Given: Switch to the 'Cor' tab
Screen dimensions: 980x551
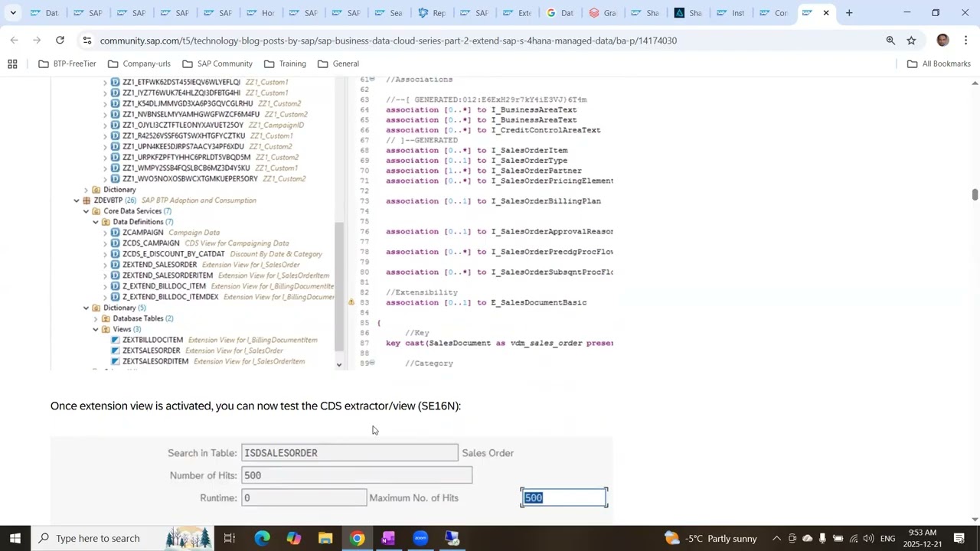Looking at the screenshot, I should point(774,13).
